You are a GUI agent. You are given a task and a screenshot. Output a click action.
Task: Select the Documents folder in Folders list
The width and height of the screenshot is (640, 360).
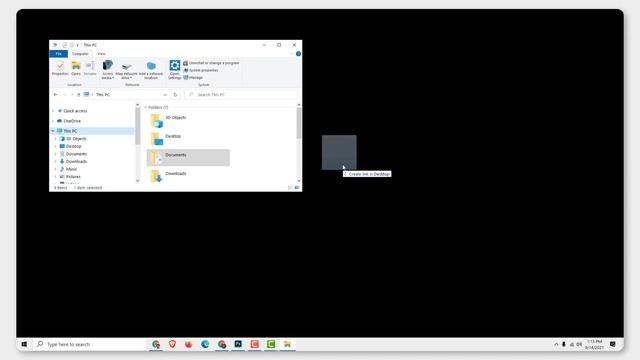[188, 158]
